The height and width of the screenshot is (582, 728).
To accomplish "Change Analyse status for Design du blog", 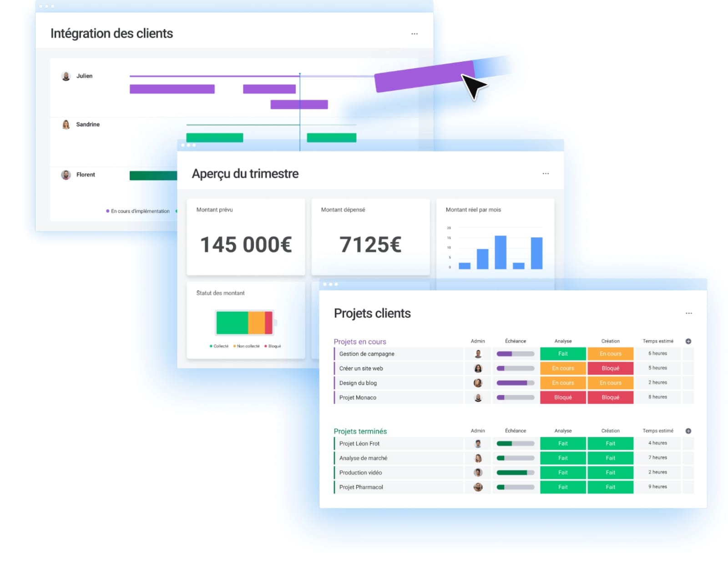I will pos(563,383).
